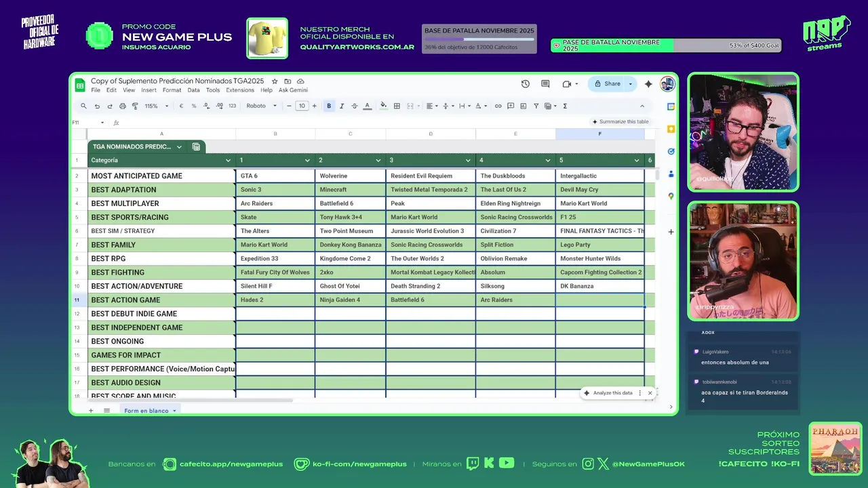This screenshot has width=868, height=488.
Task: Collapse the toolbar with chevron up
Action: (x=642, y=106)
